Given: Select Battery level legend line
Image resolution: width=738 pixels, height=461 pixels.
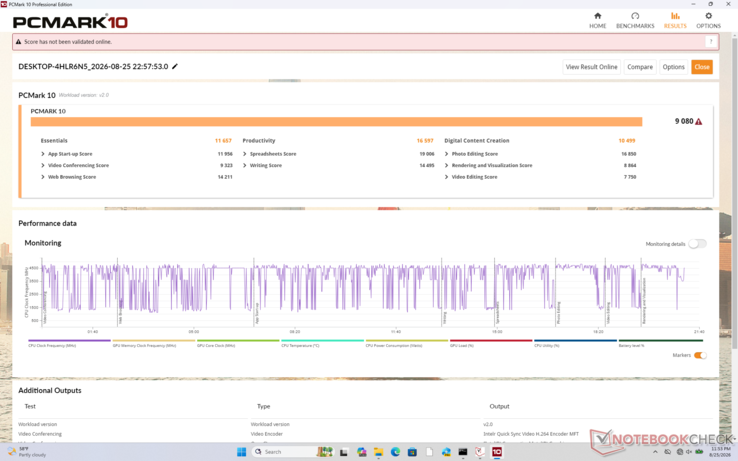Looking at the screenshot, I should (x=660, y=340).
